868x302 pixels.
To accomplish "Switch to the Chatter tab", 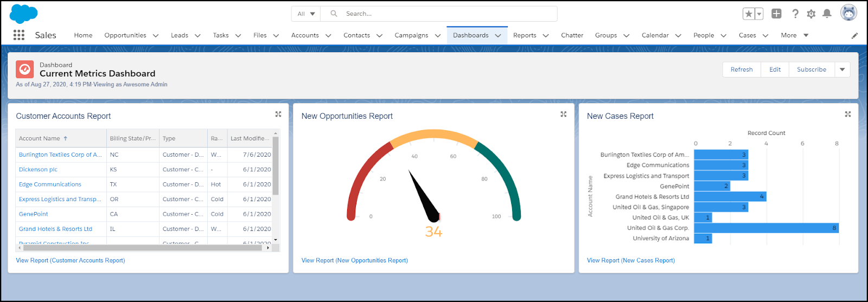I will pyautogui.click(x=572, y=35).
